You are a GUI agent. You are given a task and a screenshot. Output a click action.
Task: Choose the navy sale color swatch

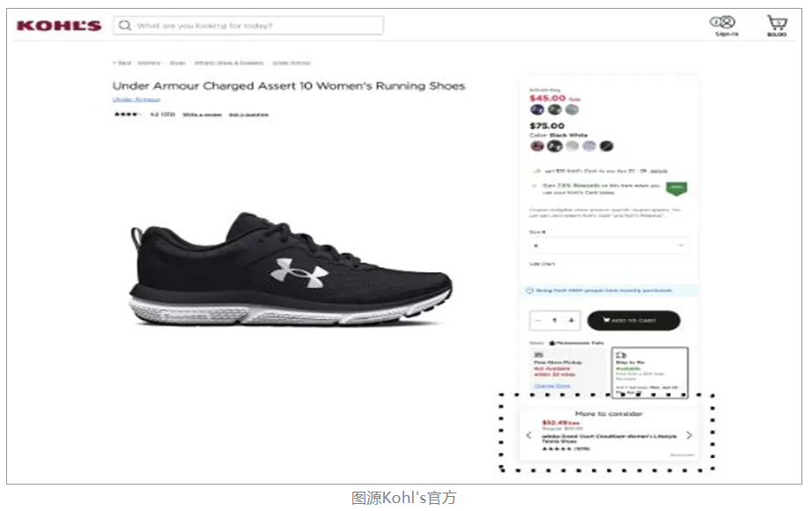coord(537,109)
